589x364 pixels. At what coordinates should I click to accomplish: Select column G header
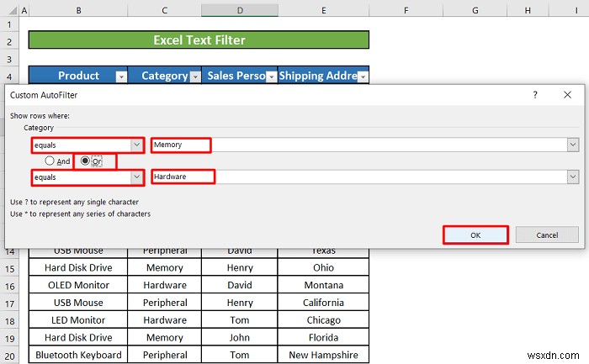(475, 10)
